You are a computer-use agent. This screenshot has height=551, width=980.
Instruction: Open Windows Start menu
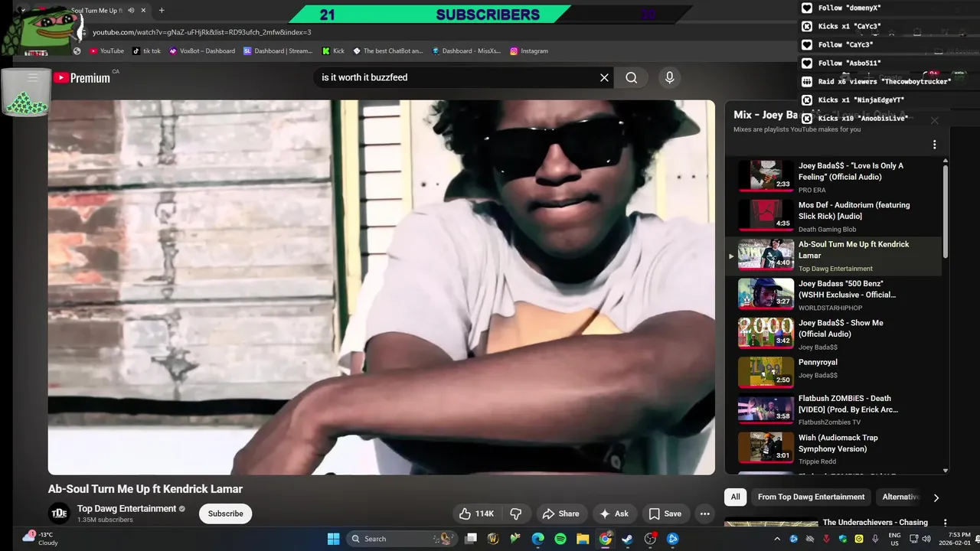click(x=334, y=539)
